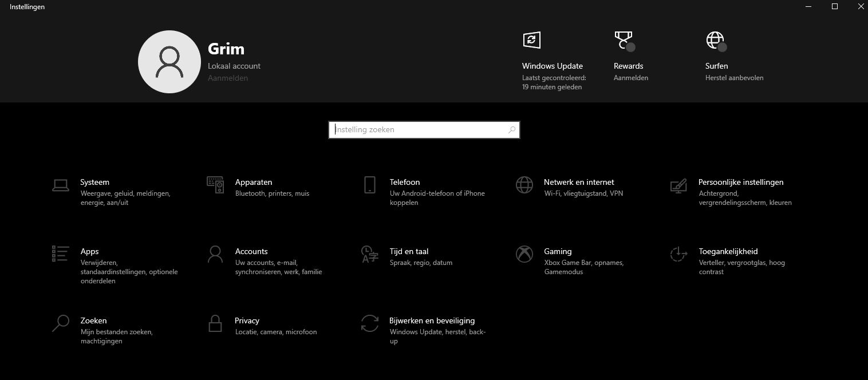Open the Toegankelijkheid dashed clock icon
This screenshot has width=868, height=380.
678,254
